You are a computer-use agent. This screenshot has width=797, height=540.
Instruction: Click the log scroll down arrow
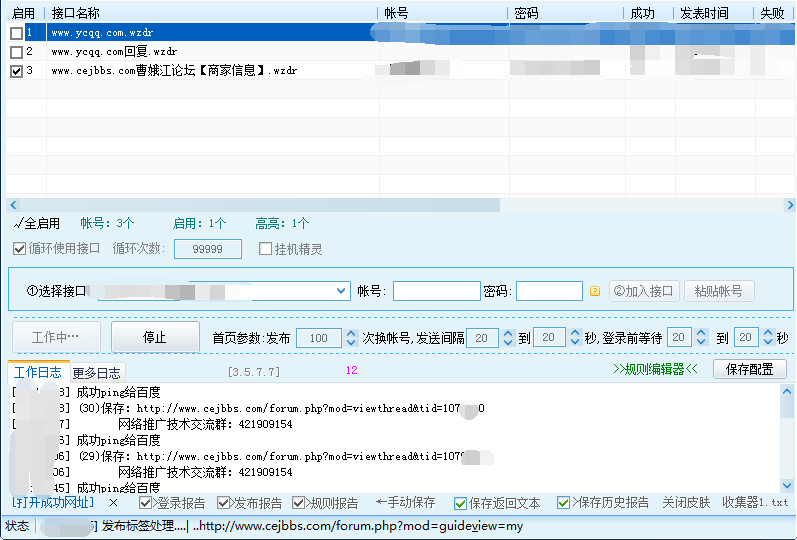787,485
